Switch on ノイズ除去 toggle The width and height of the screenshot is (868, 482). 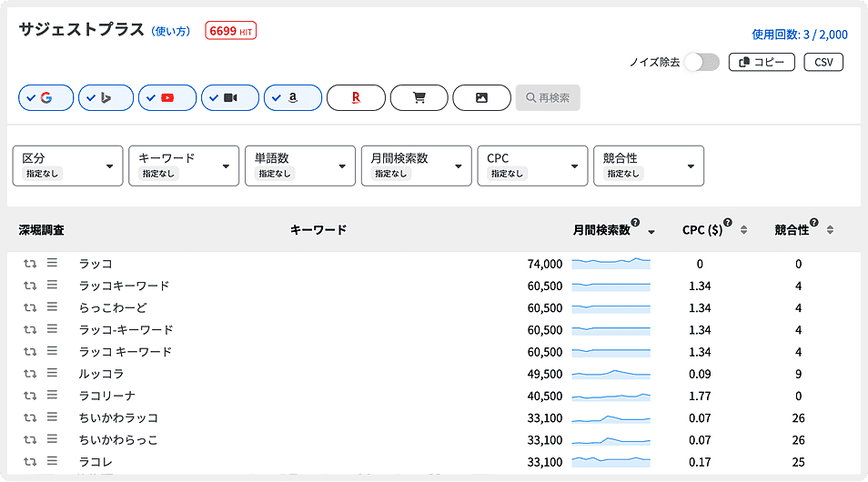coord(701,62)
